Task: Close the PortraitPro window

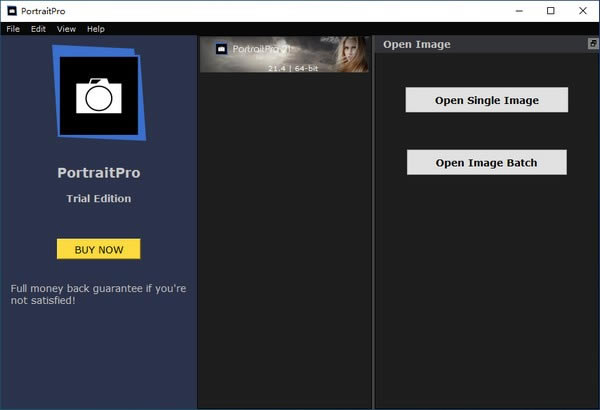Action: pos(583,11)
